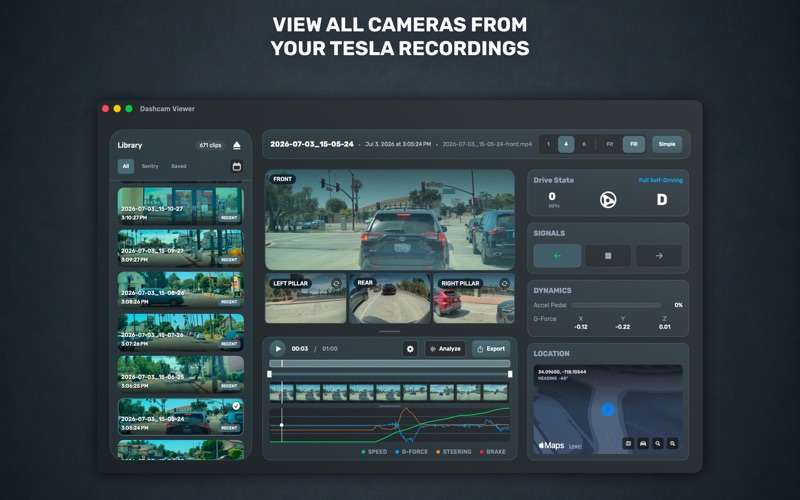Click the Front camera video view
The height and width of the screenshot is (500, 800).
tap(390, 220)
